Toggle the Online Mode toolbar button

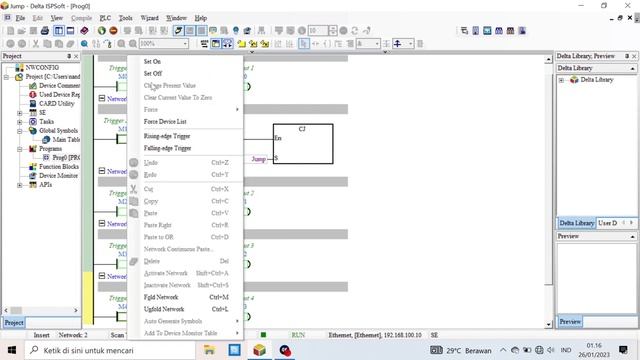(178, 31)
